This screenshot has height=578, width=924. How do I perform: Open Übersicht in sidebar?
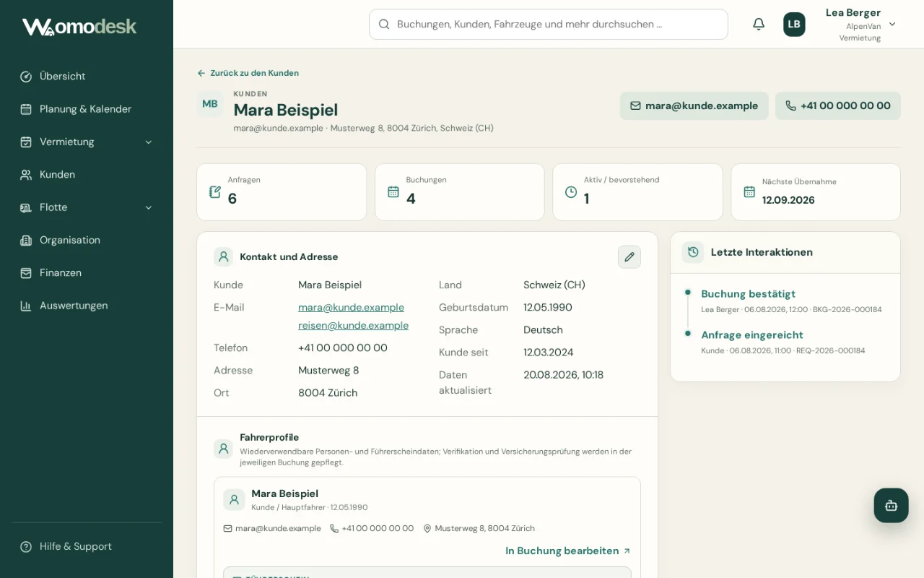[87, 77]
